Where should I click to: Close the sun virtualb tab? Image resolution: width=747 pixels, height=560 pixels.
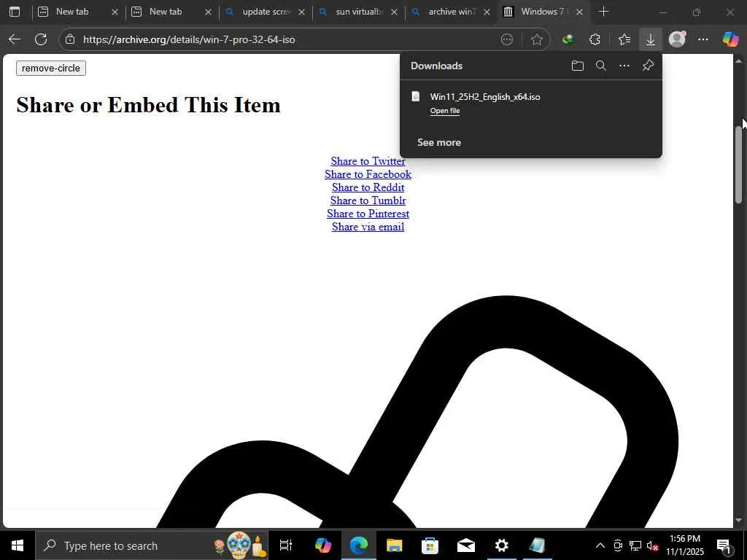point(394,12)
